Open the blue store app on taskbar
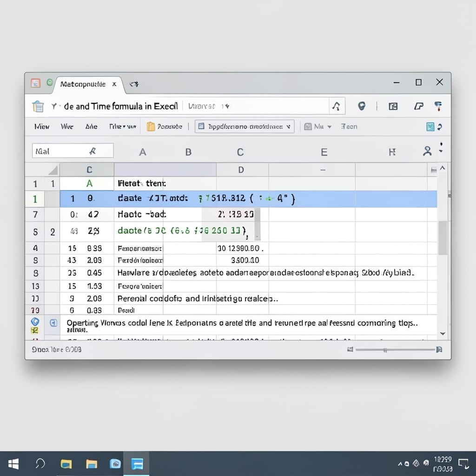The height and width of the screenshot is (476, 476). [x=115, y=464]
